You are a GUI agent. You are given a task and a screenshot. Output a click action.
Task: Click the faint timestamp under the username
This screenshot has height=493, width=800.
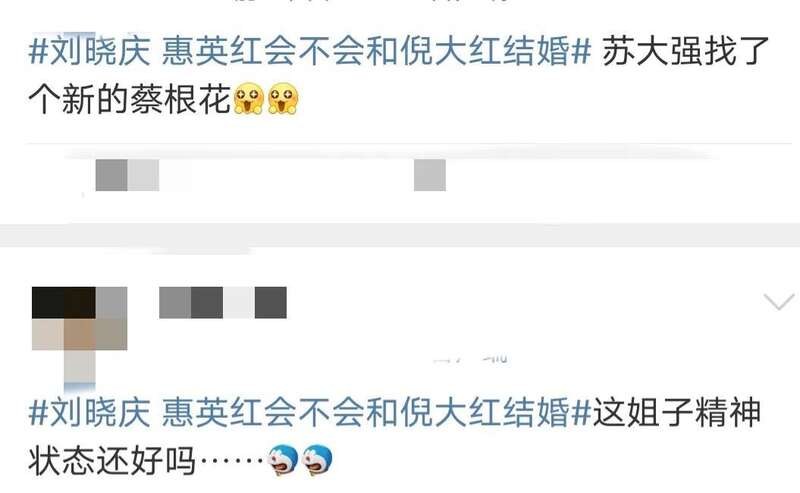point(470,358)
